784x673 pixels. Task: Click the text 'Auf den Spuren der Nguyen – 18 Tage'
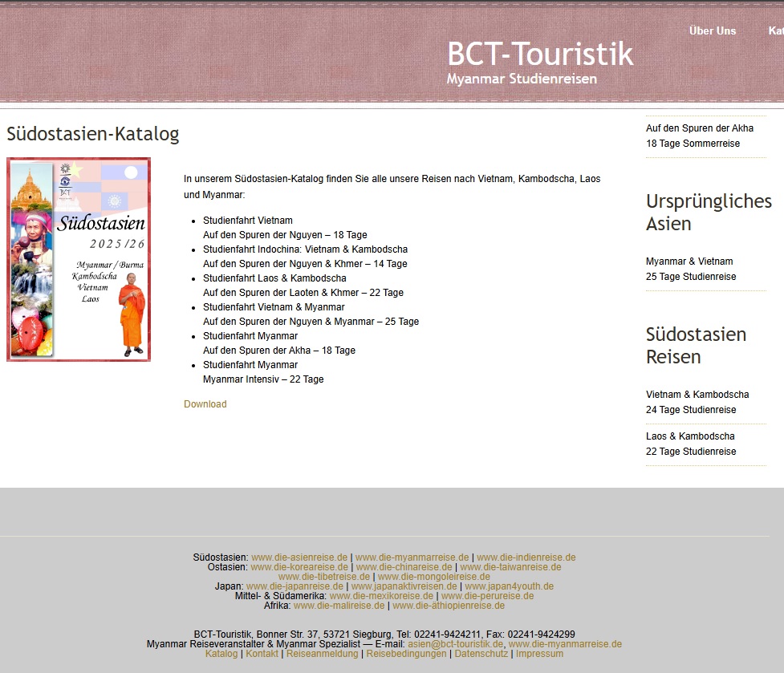pyautogui.click(x=285, y=235)
